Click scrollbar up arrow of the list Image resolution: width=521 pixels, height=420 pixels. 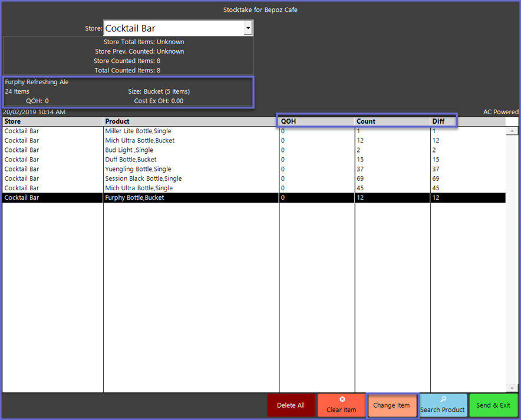coord(512,131)
